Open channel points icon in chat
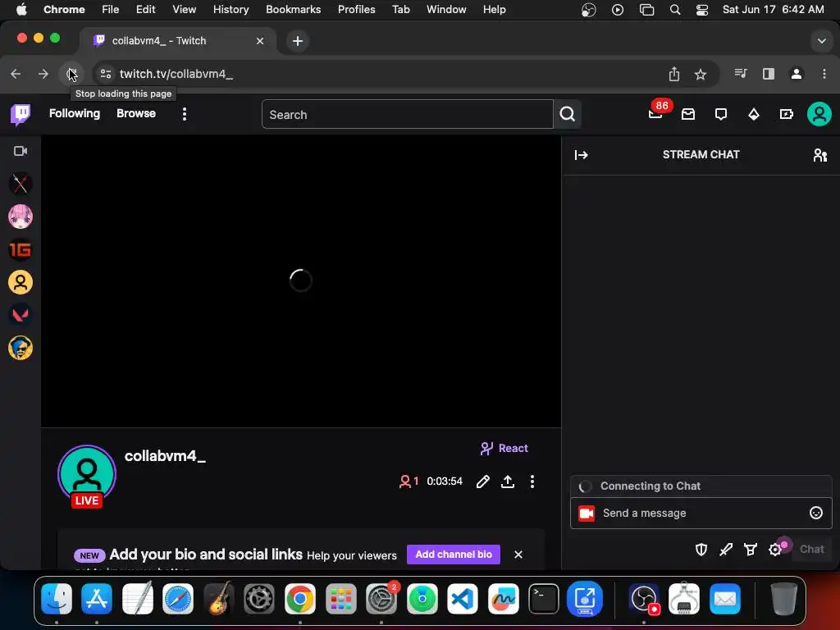 click(x=751, y=549)
